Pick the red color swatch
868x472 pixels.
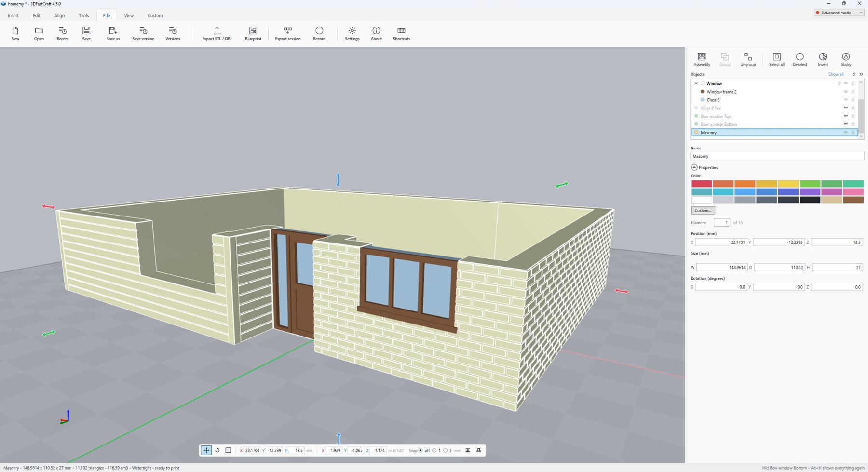click(701, 184)
